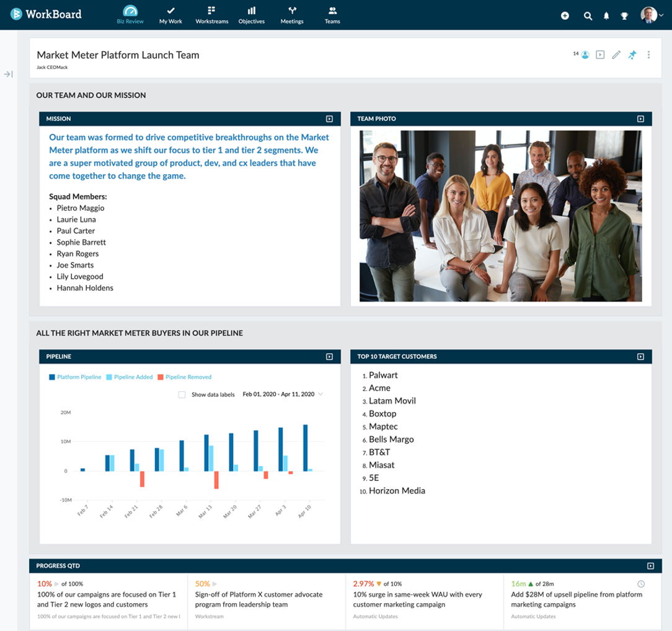Click squad member Joe Smarts
Image resolution: width=672 pixels, height=631 pixels.
[x=75, y=265]
